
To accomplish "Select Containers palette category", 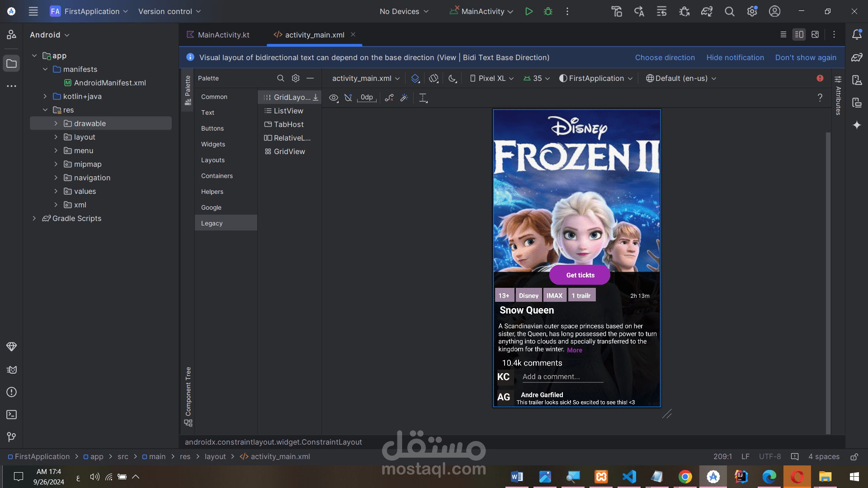I will (x=226, y=176).
